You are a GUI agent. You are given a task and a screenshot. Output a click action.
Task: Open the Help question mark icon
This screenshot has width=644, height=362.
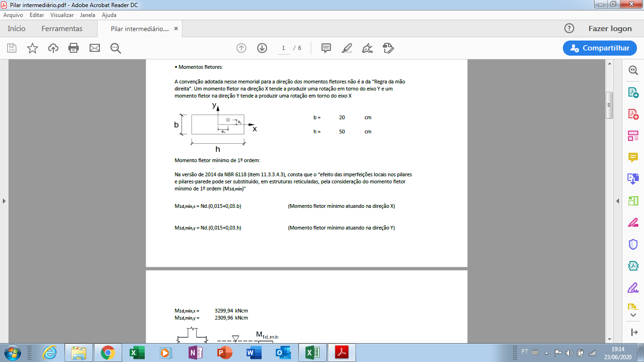[569, 28]
